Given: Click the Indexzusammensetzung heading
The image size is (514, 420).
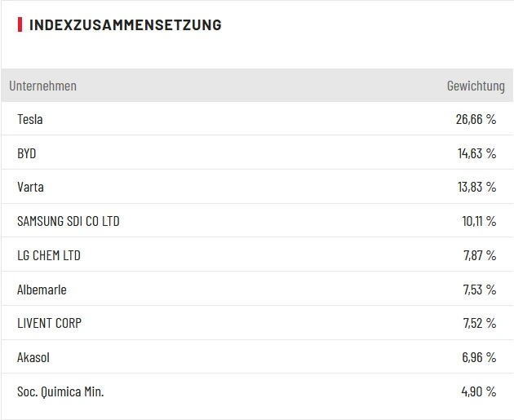Looking at the screenshot, I should (125, 24).
